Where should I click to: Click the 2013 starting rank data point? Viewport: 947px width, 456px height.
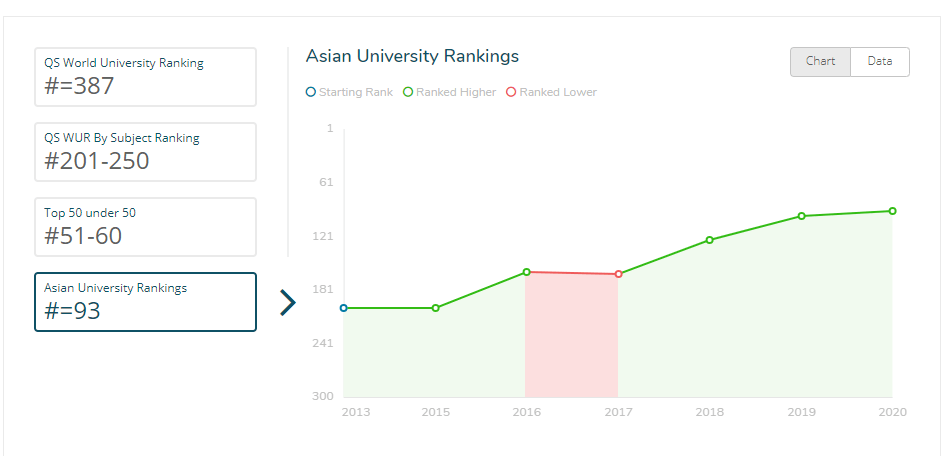(x=344, y=308)
